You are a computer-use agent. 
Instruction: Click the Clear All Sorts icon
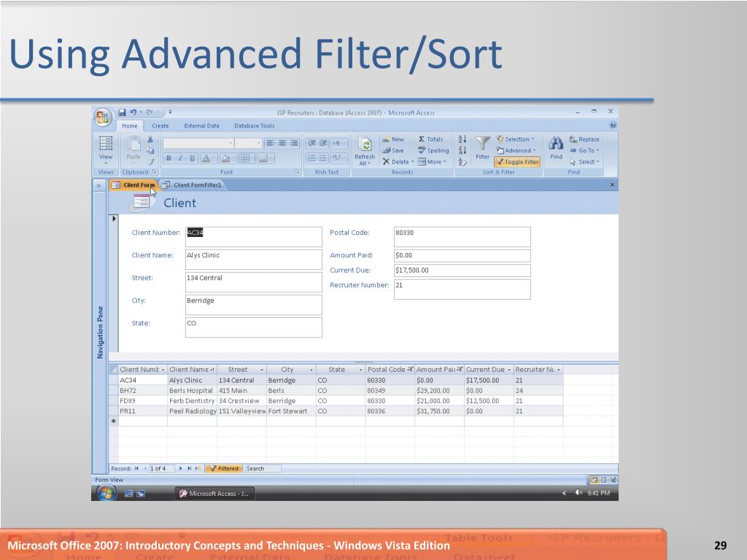[462, 162]
